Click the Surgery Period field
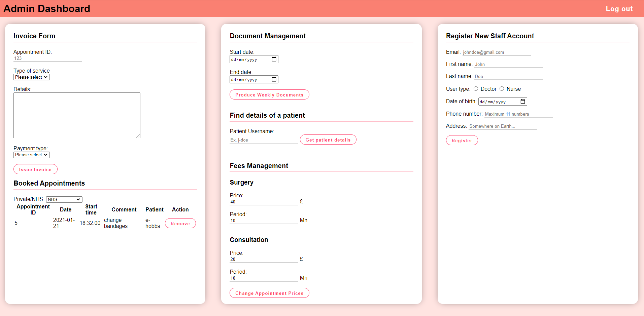This screenshot has height=316, width=644. [264, 221]
